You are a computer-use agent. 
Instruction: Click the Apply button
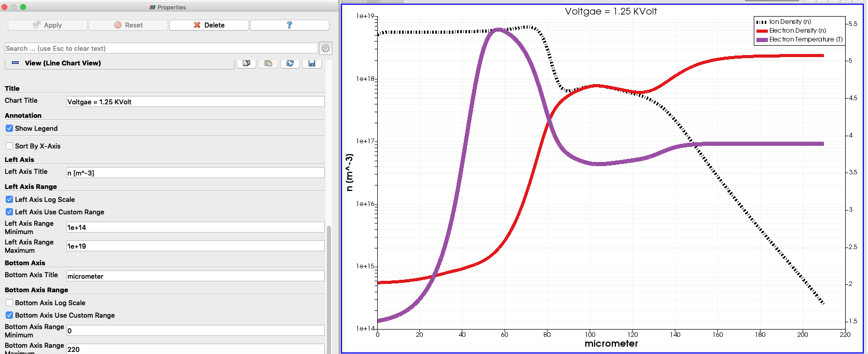[x=48, y=25]
